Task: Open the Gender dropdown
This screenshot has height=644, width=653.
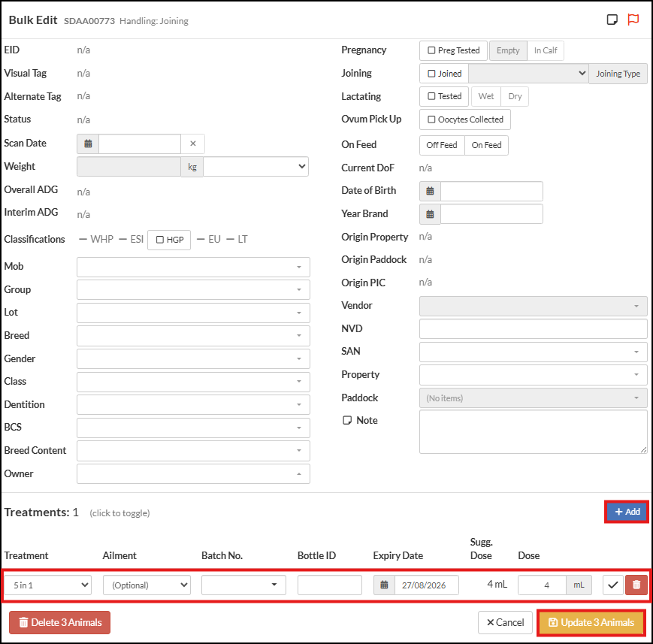Action: coord(193,358)
